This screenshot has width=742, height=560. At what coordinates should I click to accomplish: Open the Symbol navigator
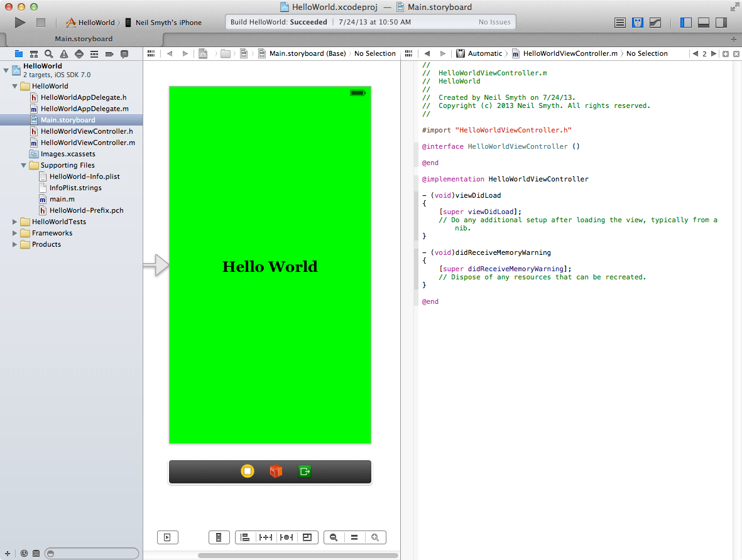[33, 53]
